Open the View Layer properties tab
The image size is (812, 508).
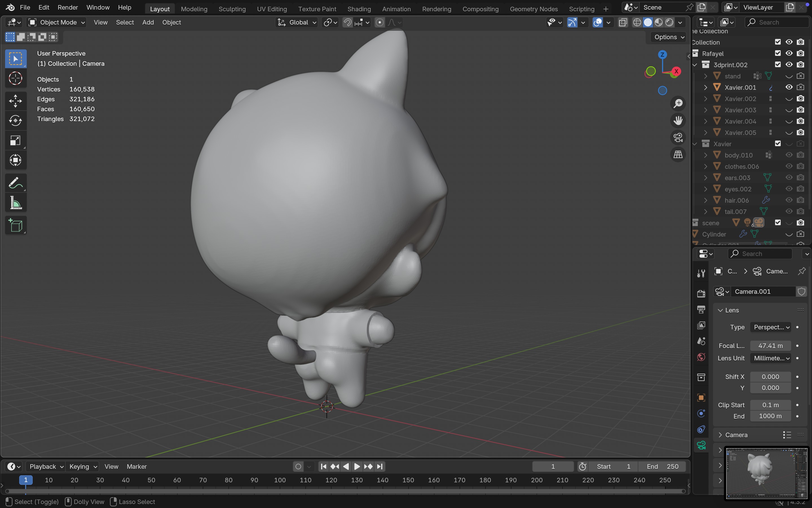click(701, 325)
